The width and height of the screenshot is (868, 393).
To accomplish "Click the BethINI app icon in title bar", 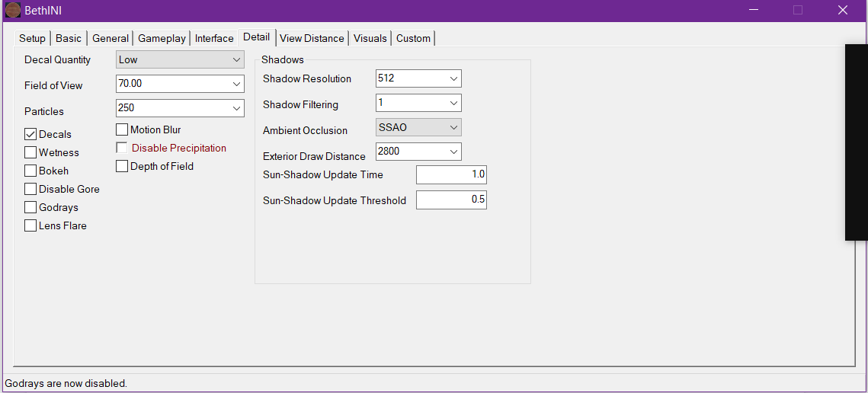I will point(13,10).
